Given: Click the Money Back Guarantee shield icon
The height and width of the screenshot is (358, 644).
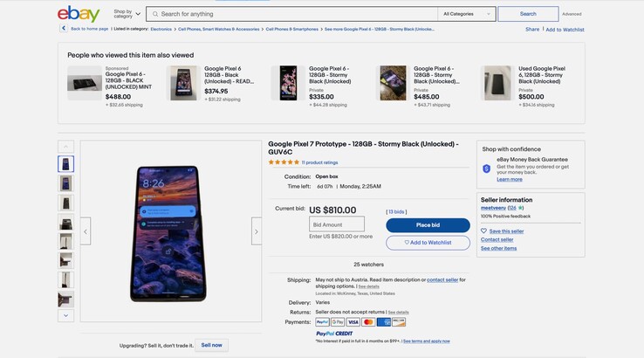Looking at the screenshot, I should tap(487, 169).
